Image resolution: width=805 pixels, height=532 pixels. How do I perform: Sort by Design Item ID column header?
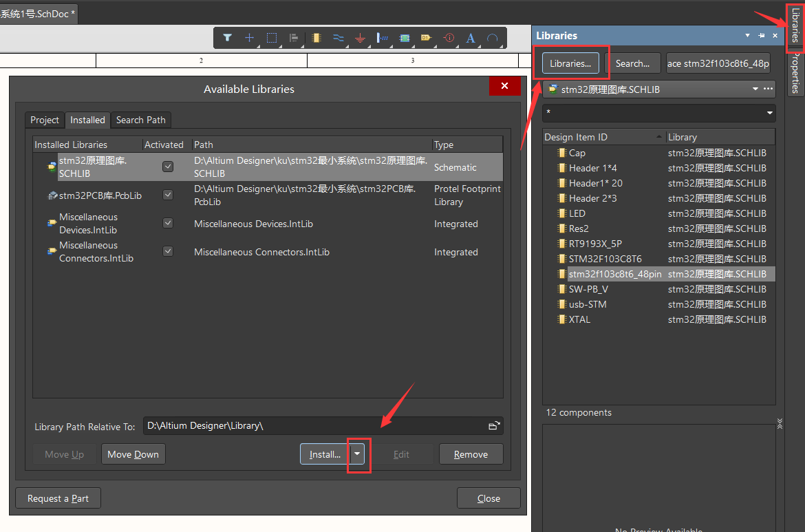click(x=604, y=137)
